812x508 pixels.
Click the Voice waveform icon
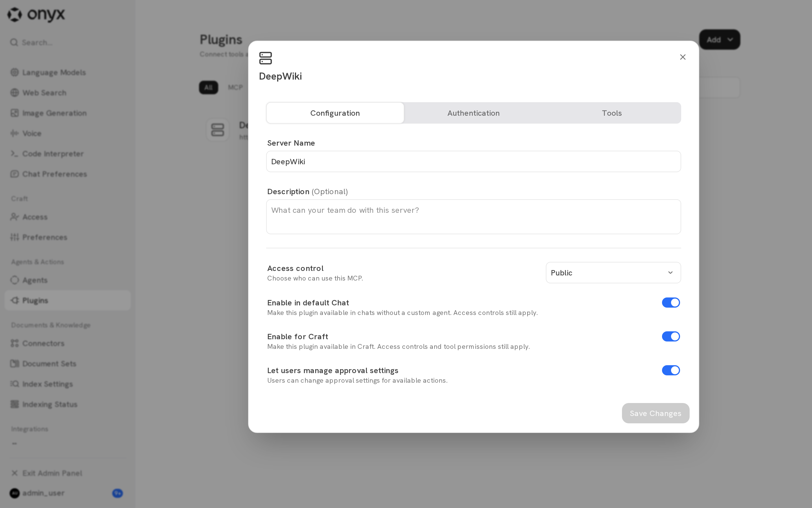tap(14, 133)
